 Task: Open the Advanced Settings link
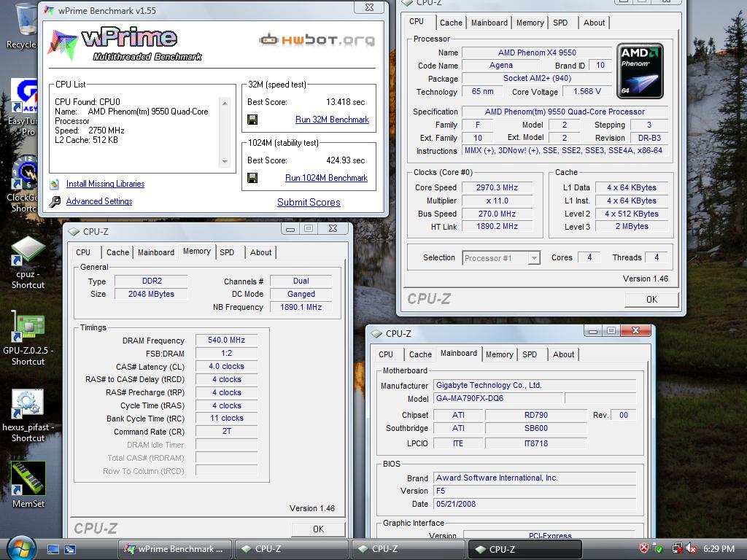pos(99,201)
